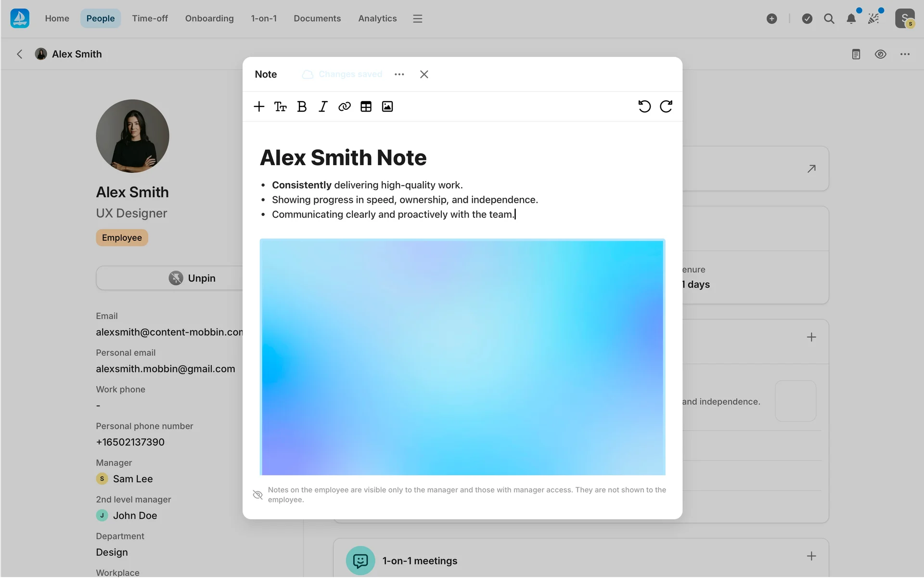
Task: Expand 1-on-1 meetings with plus icon
Action: (811, 556)
